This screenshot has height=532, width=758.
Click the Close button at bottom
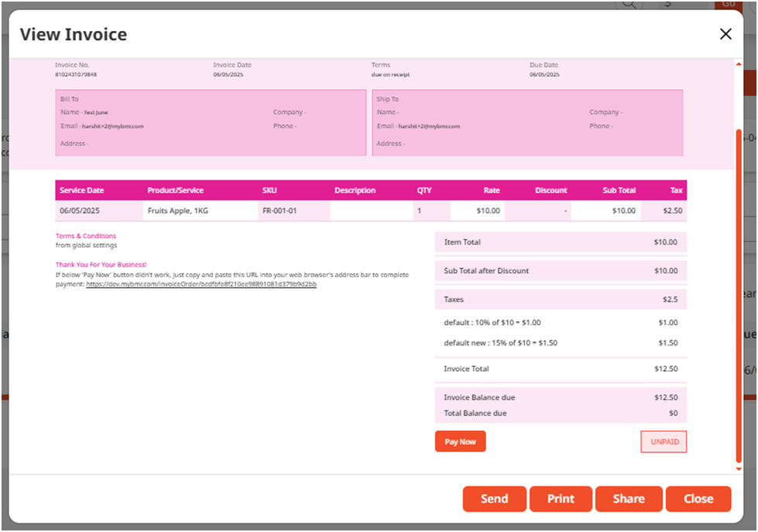click(698, 499)
